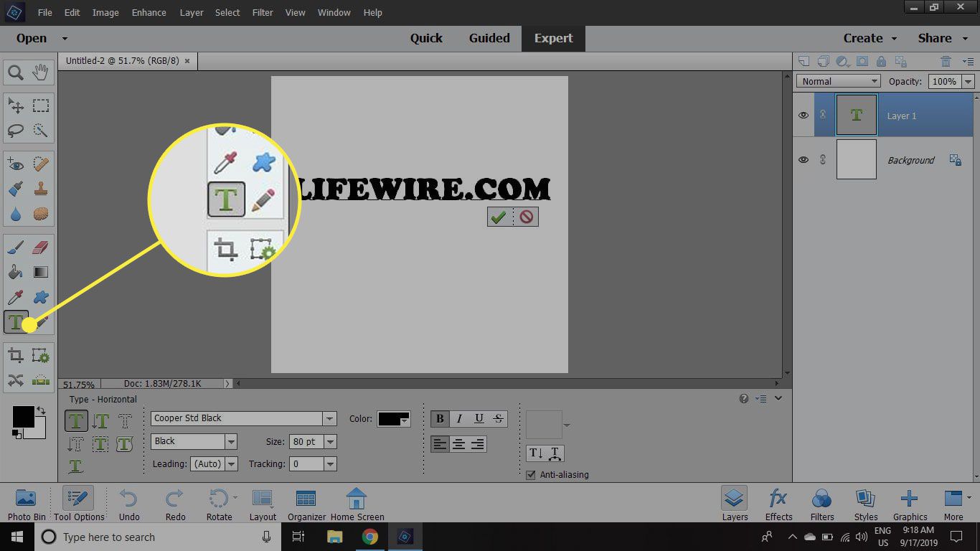Open the Enhance menu
The width and height of the screenshot is (980, 551).
(x=149, y=13)
